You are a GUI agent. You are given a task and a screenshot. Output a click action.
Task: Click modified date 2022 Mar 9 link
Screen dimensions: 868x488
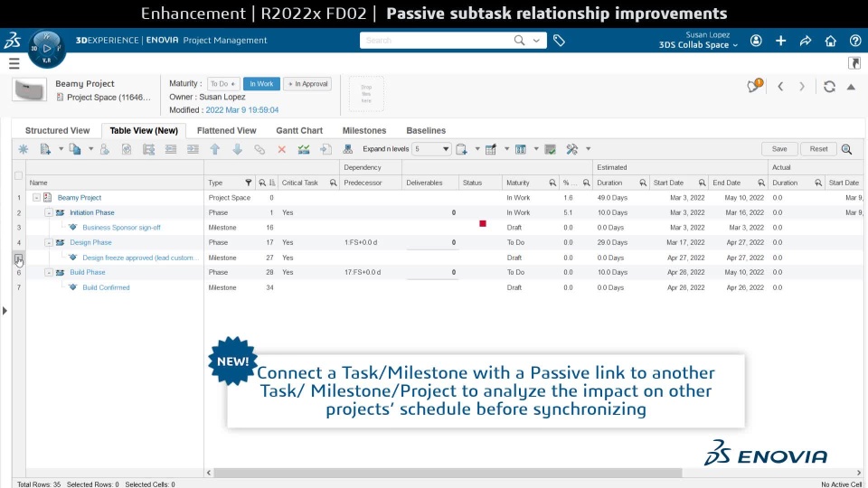tap(242, 110)
